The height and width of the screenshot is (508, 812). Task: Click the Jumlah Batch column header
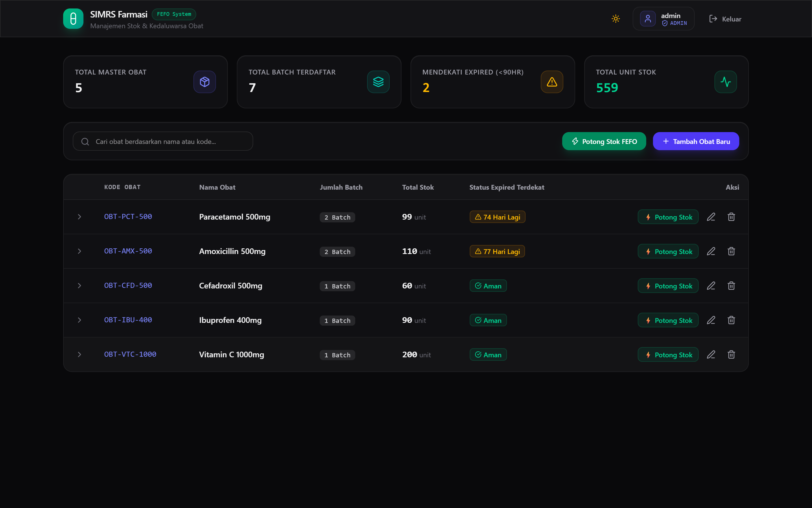click(x=341, y=187)
